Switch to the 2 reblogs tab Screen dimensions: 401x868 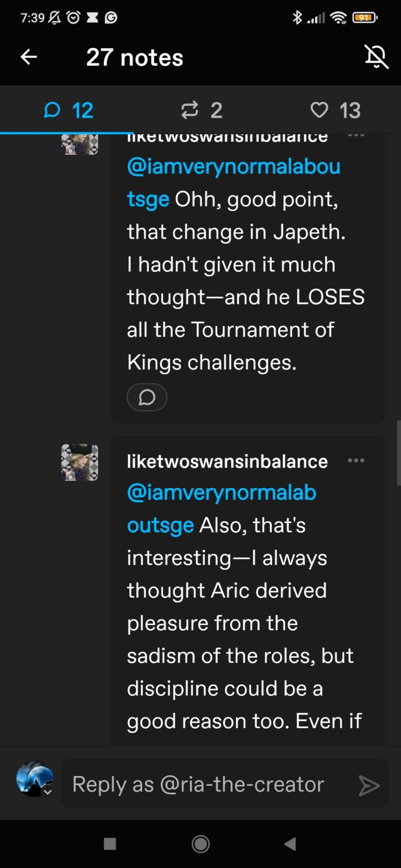(201, 110)
